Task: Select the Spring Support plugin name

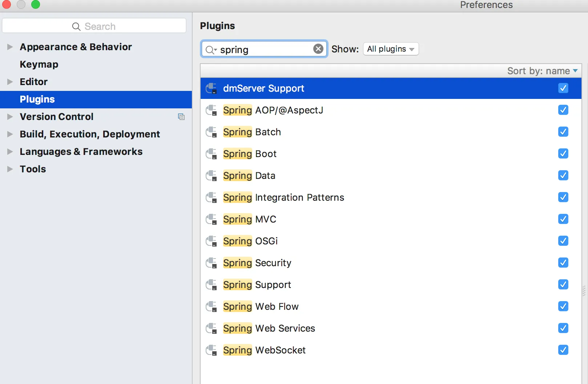Action: pos(257,285)
